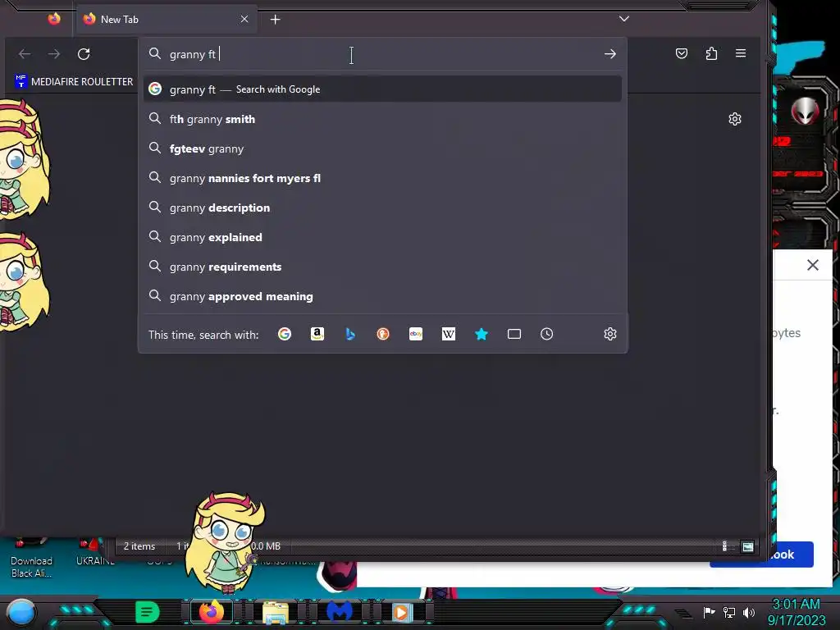Choose suggestion 'fth granny smith'
Viewport: 840px width, 630px height.
coord(382,119)
